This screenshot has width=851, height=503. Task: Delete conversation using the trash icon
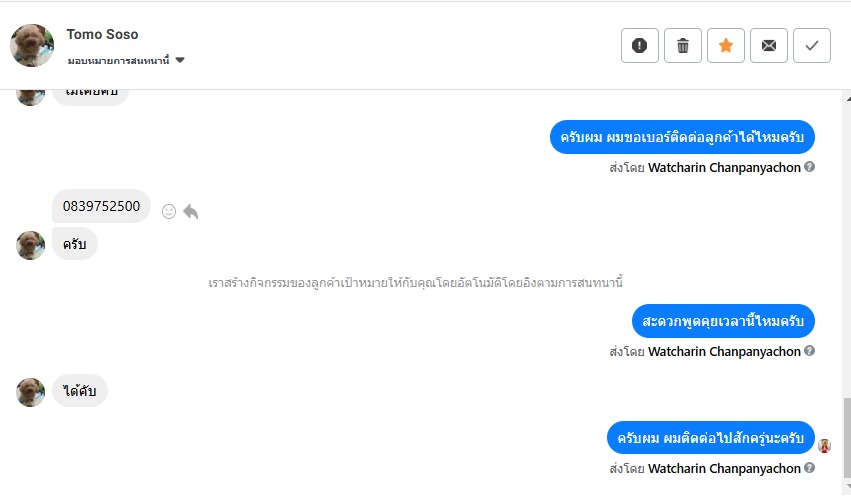pos(683,45)
